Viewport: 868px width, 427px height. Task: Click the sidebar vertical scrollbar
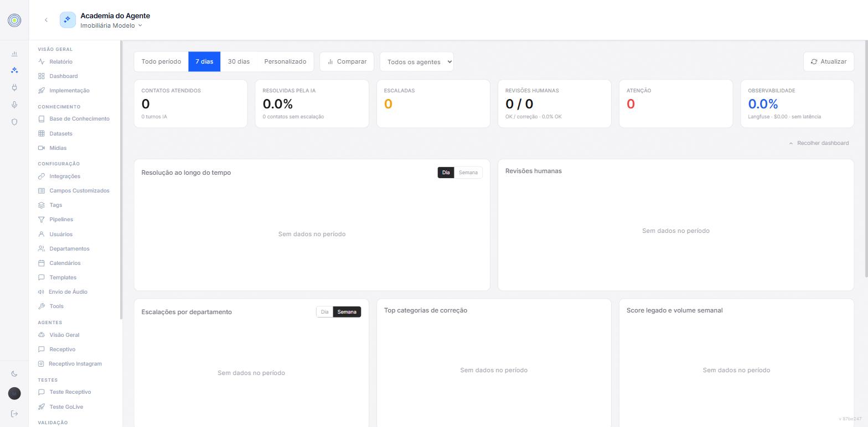tap(121, 180)
